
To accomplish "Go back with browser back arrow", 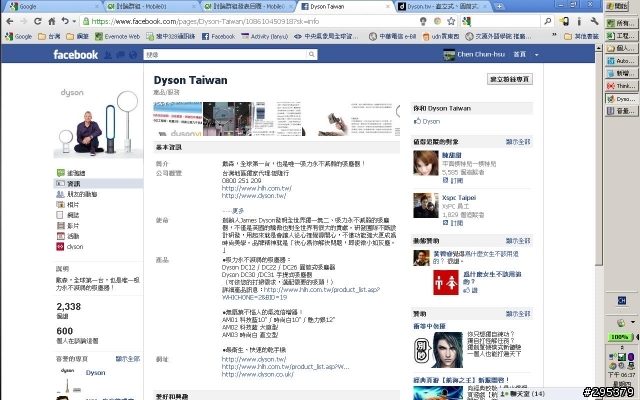I will [10, 21].
